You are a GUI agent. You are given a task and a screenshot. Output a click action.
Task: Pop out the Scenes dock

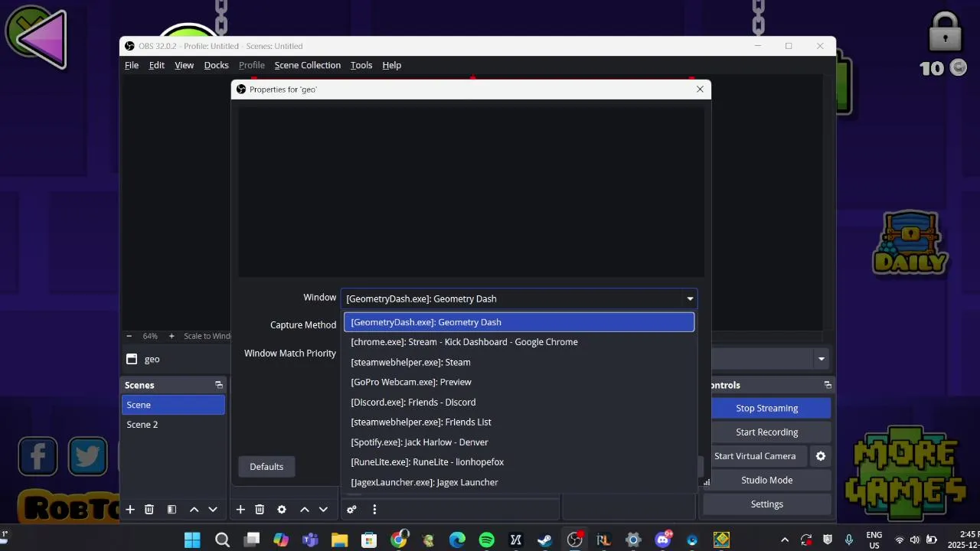click(219, 385)
